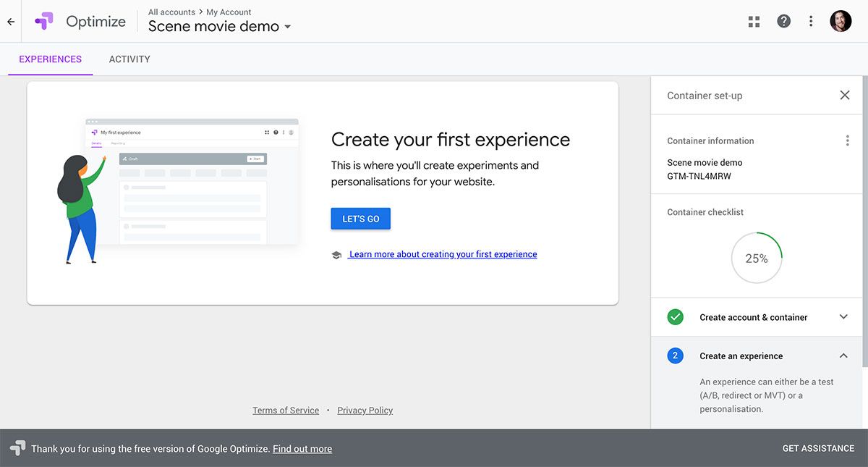Image resolution: width=868 pixels, height=467 pixels.
Task: Open the user profile avatar
Action: coord(841,21)
